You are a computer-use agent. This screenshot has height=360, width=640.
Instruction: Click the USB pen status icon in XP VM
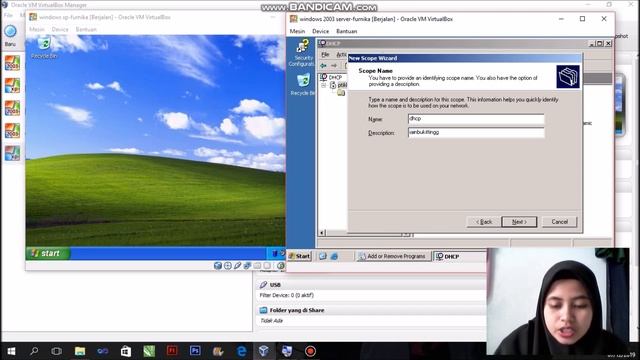pyautogui.click(x=238, y=266)
